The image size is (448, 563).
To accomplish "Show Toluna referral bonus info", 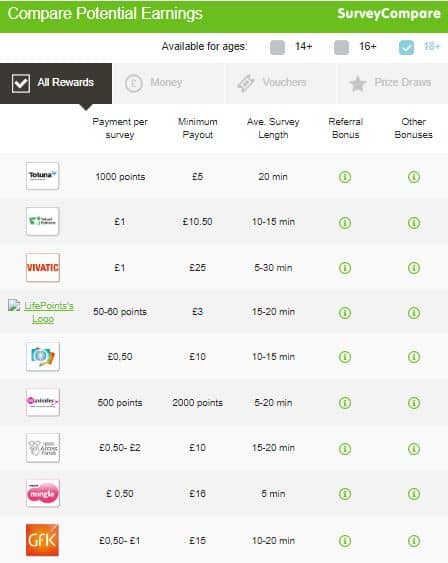I will [345, 177].
